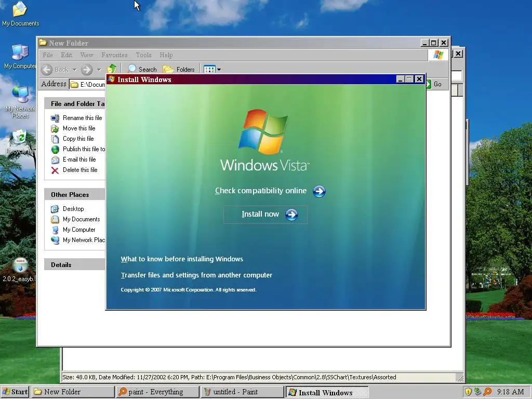Click the Search toolbar button
This screenshot has width=532, height=399.
(x=142, y=69)
